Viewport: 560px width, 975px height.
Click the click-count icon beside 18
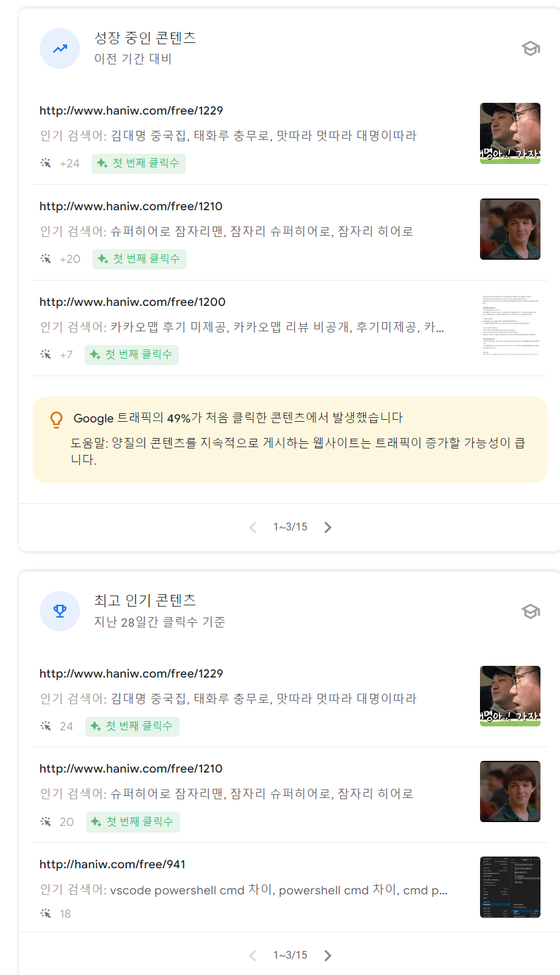point(46,913)
